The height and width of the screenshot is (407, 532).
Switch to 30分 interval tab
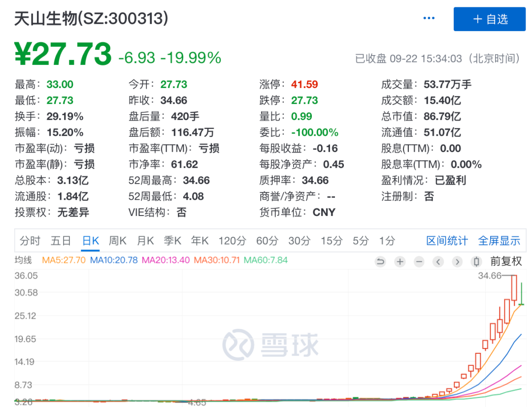click(x=299, y=241)
